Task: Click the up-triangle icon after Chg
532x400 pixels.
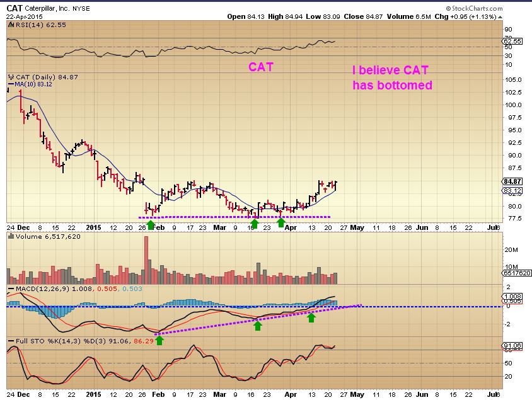Action: 500,17
